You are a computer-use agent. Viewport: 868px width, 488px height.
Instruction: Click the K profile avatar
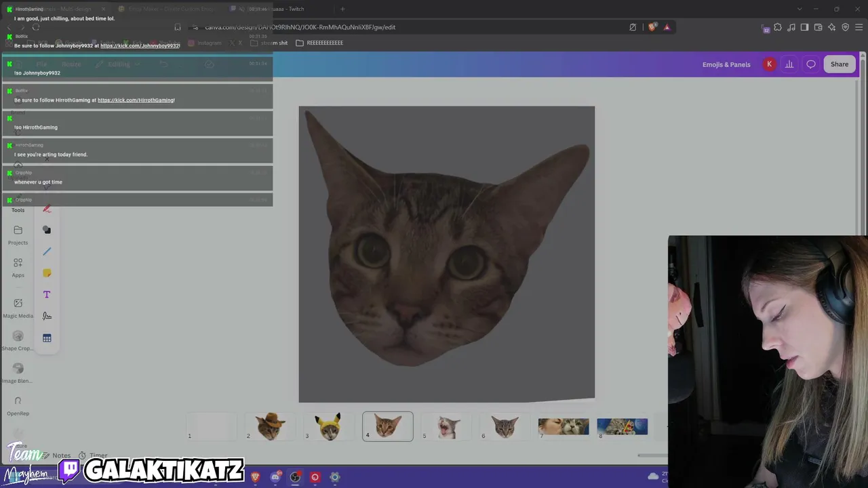pyautogui.click(x=769, y=64)
